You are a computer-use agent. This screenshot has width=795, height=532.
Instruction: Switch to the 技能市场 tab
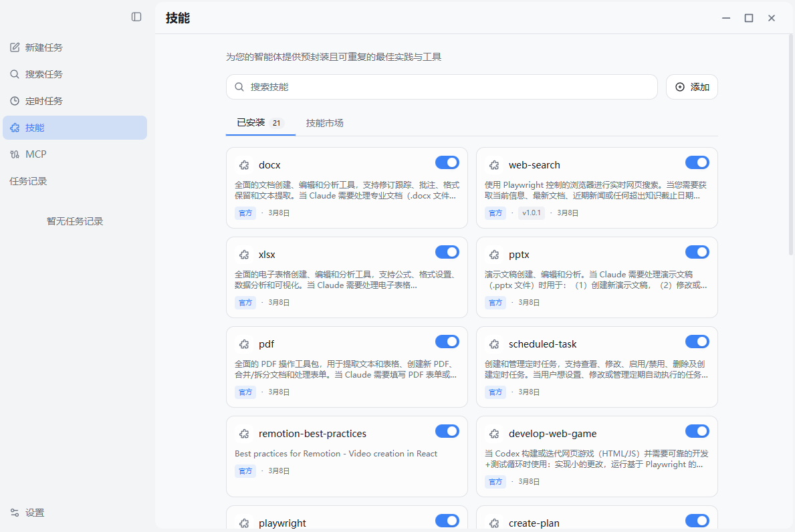[x=324, y=123]
